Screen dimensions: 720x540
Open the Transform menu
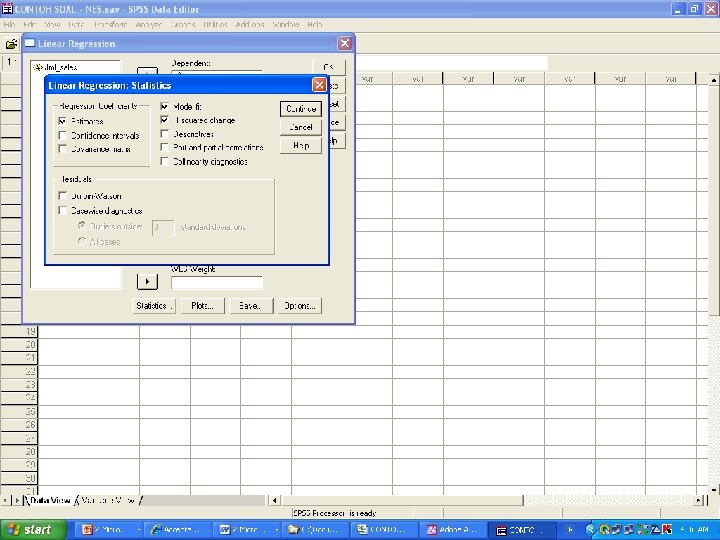[x=110, y=24]
